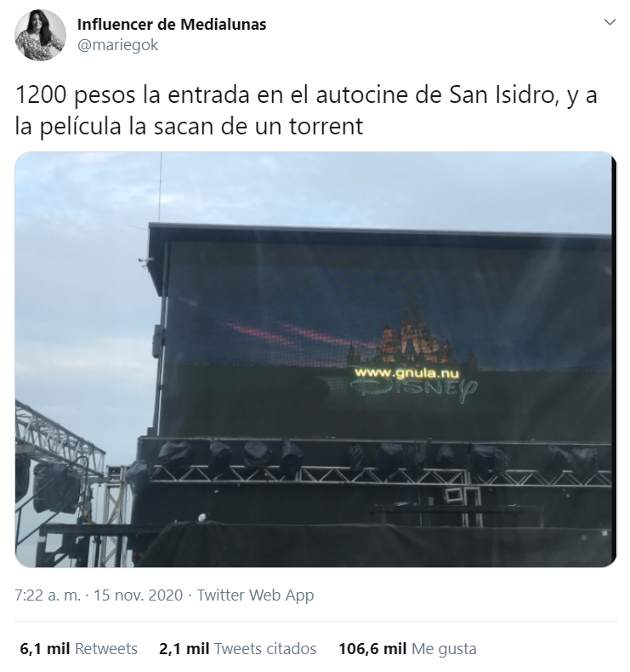Screen dimensions: 630x672
Task: Open the @mariegok handle link
Action: coord(118,45)
